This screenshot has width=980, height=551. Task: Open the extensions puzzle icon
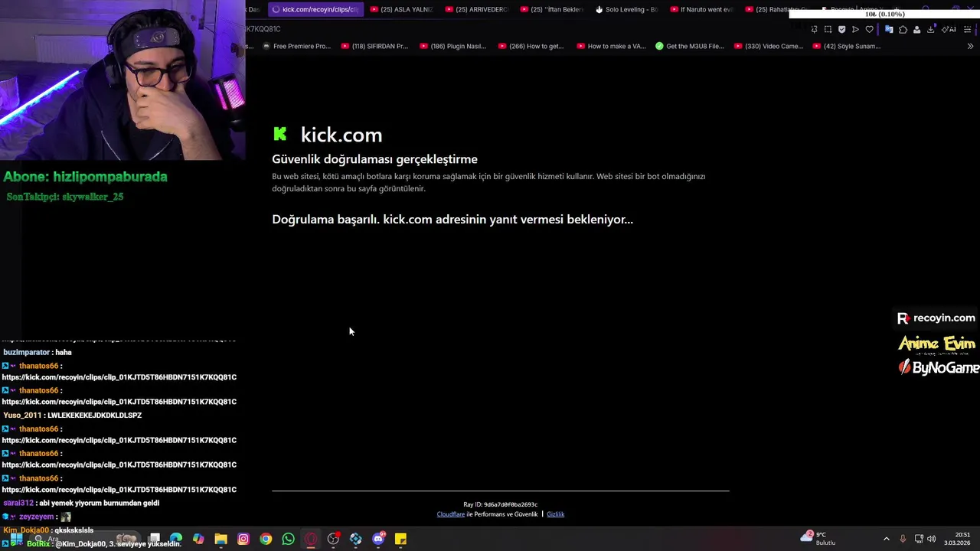coord(903,29)
